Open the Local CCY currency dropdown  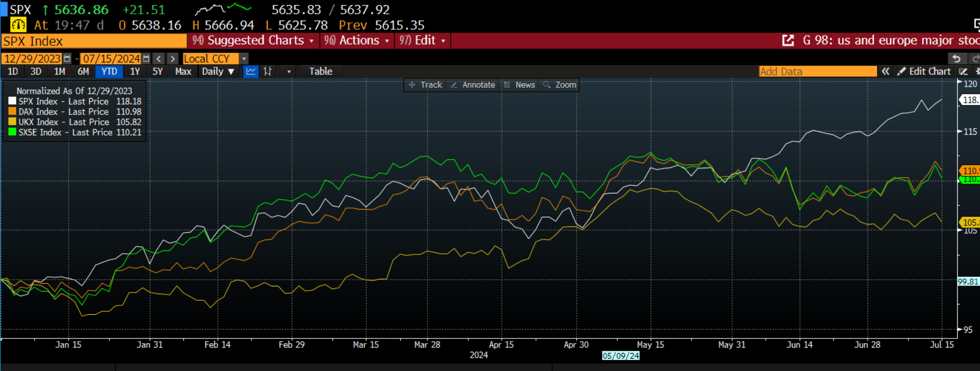point(244,59)
